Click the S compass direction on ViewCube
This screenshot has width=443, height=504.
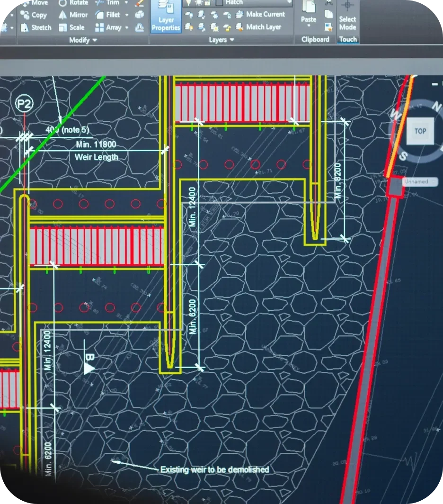[404, 155]
